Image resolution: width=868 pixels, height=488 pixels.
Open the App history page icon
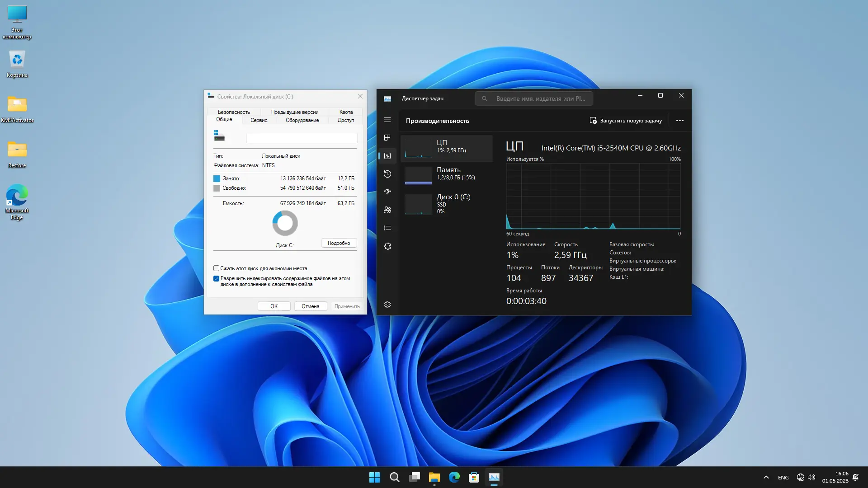(x=387, y=174)
